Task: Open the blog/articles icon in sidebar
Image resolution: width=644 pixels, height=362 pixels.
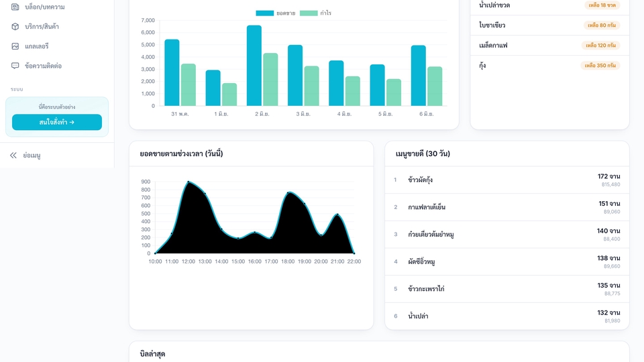Action: click(x=15, y=7)
